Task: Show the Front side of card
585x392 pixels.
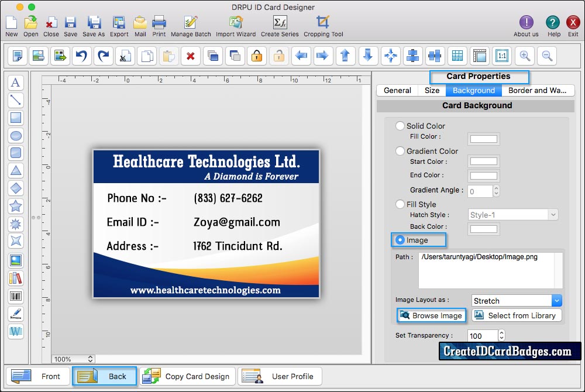Action: (38, 376)
